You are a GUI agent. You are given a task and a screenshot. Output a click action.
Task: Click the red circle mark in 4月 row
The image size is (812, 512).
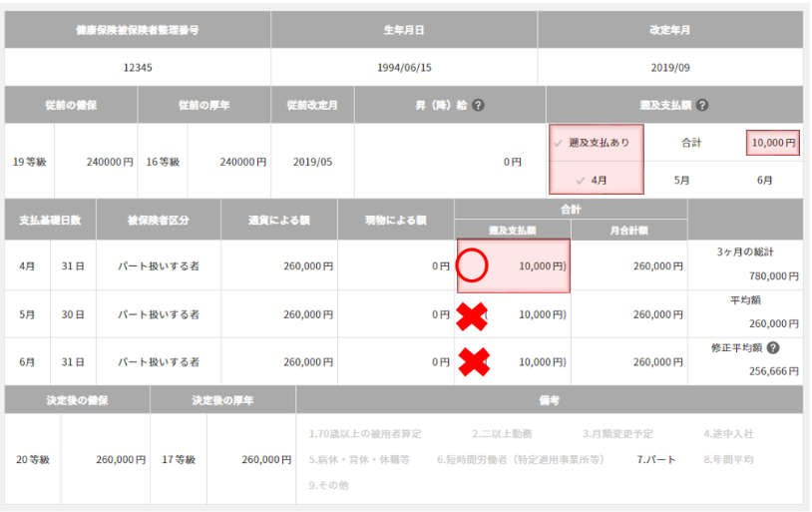point(471,266)
